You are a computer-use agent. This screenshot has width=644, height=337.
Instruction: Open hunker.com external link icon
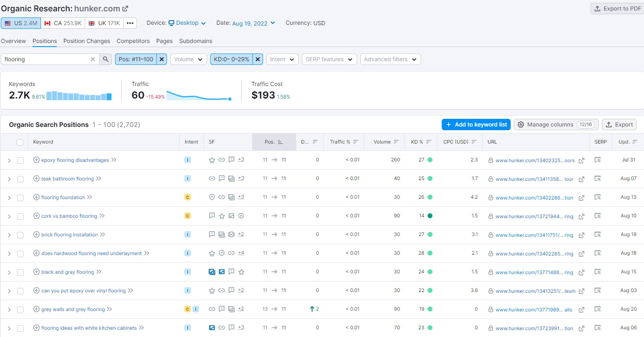tap(125, 9)
